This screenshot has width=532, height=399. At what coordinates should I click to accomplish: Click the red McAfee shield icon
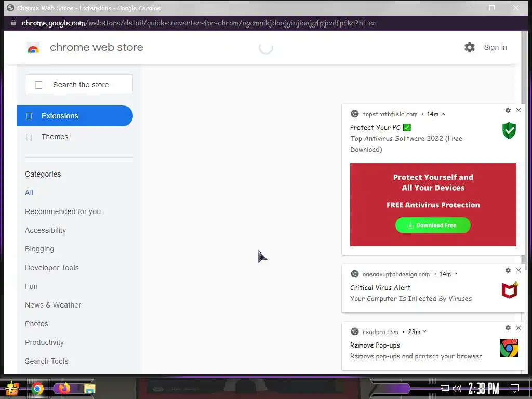point(510,290)
